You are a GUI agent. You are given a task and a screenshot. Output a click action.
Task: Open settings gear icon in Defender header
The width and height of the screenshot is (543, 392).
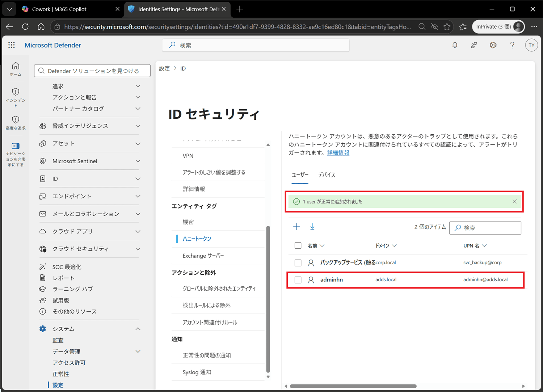tap(493, 45)
